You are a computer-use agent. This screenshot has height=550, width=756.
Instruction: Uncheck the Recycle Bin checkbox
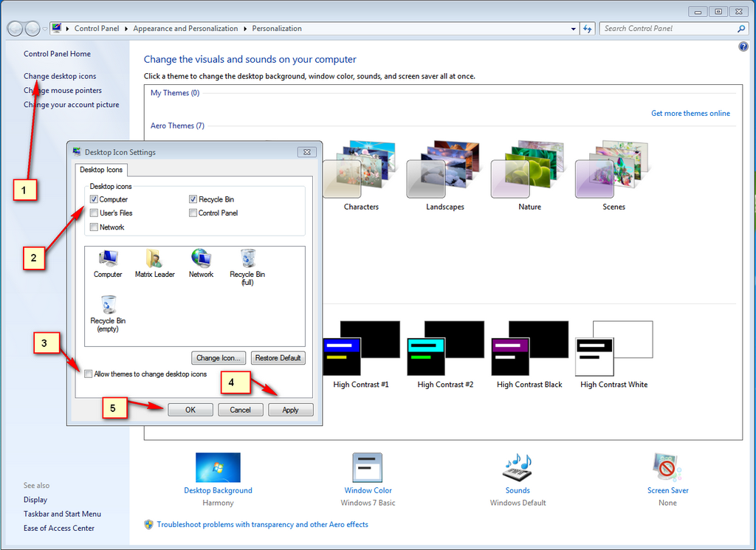193,199
